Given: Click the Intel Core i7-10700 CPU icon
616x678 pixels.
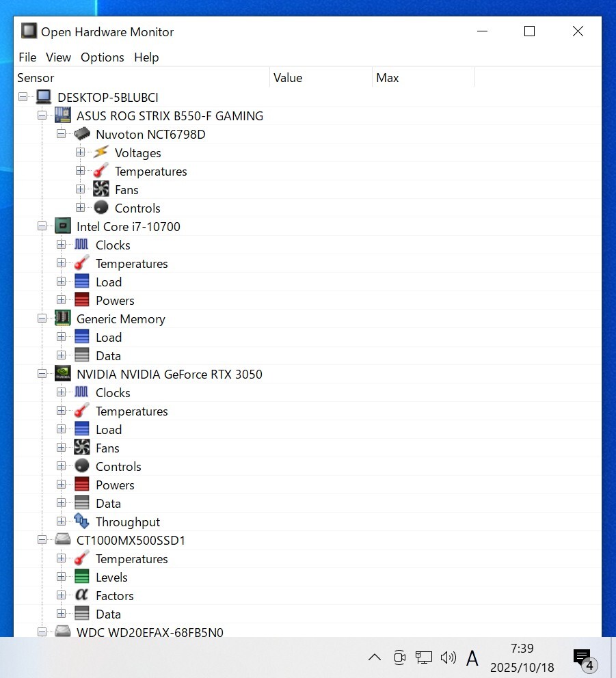Looking at the screenshot, I should tap(63, 226).
